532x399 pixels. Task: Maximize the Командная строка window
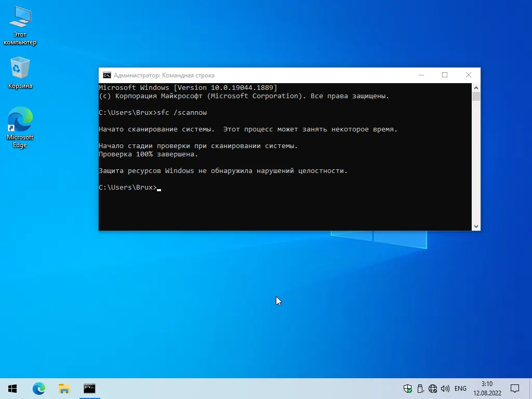[445, 75]
